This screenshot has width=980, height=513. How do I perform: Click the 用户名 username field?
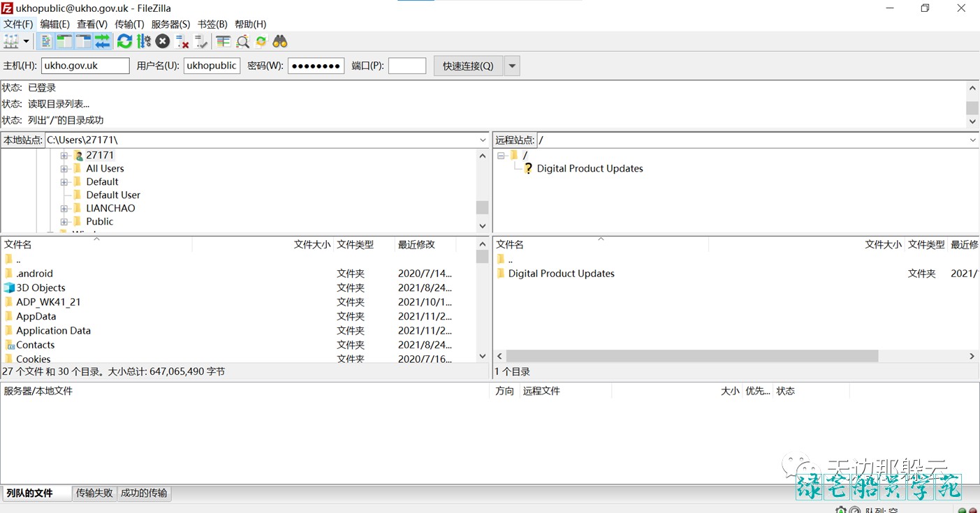tap(212, 66)
